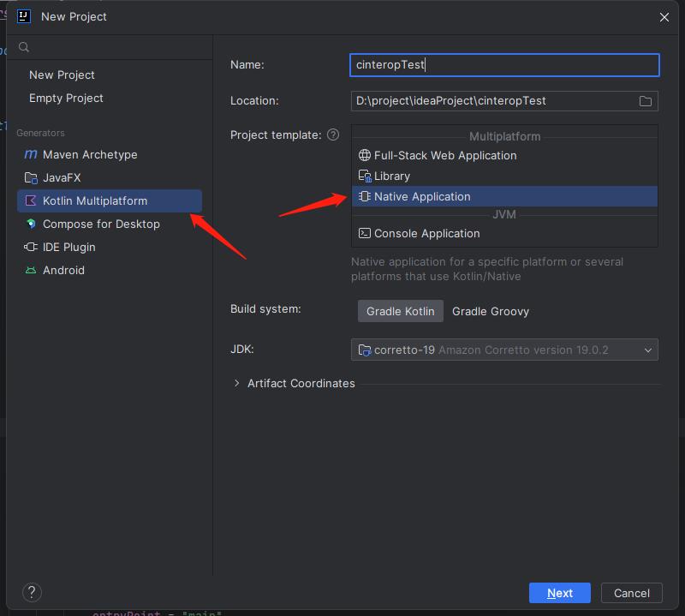Click the corretto-19 JDK folder icon
The image size is (685, 616).
click(365, 350)
